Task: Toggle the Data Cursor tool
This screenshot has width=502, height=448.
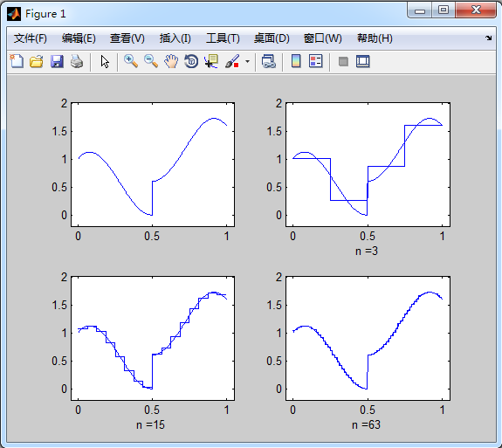Action: (x=211, y=61)
